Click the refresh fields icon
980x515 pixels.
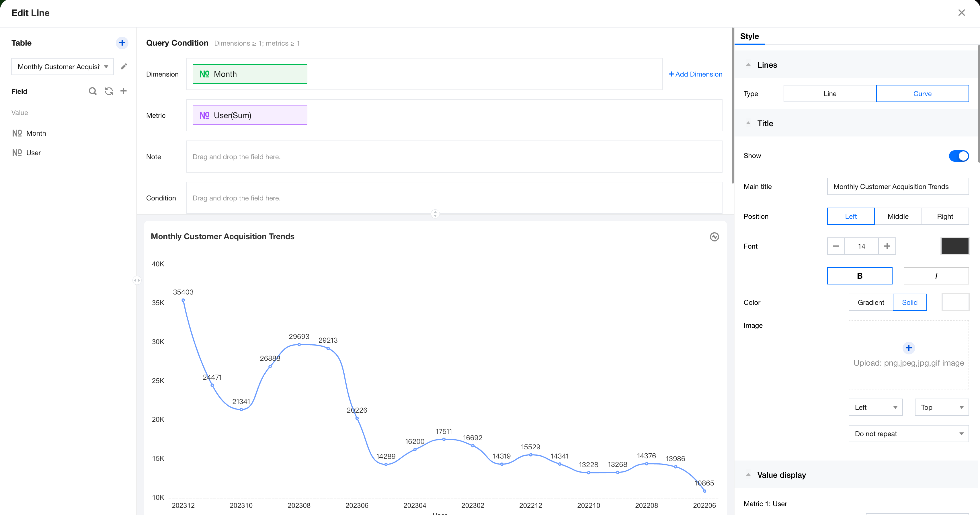tap(109, 91)
